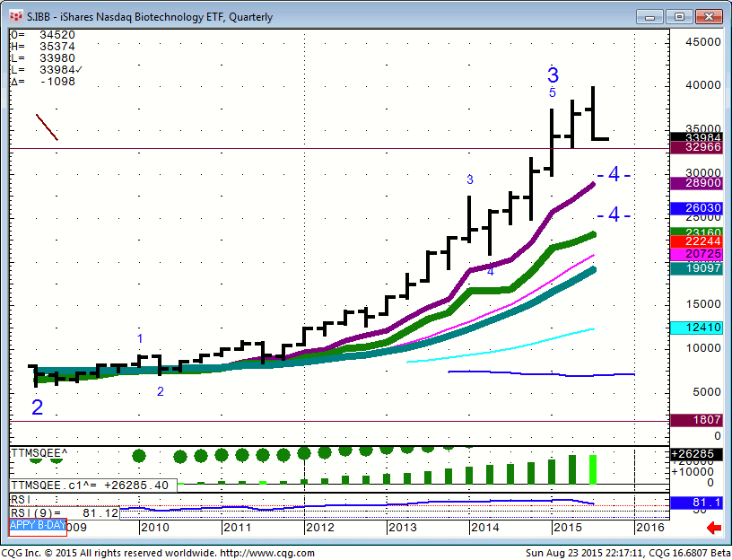732x560 pixels.
Task: Select the RSI(9)= 81.12 readout
Action: pyautogui.click(x=65, y=512)
